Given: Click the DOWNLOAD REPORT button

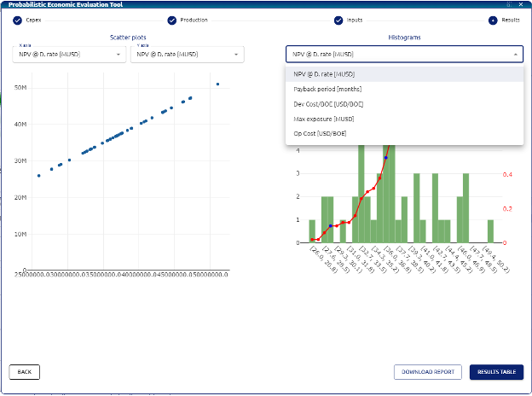Looking at the screenshot, I should tap(427, 372).
